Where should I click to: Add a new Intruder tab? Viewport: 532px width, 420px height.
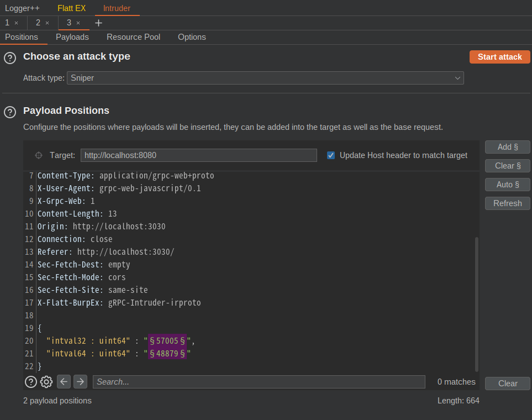pyautogui.click(x=98, y=23)
